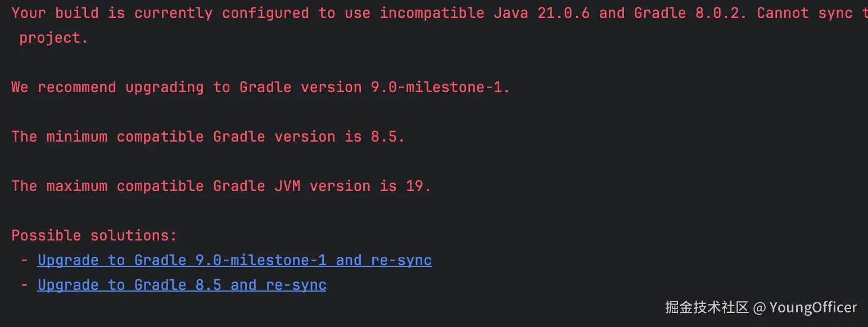Click the 'JVM' word in the output
The image size is (868, 327).
(287, 186)
